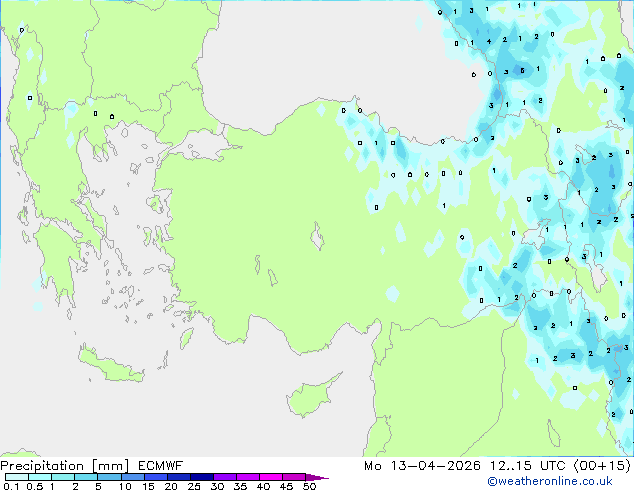Click the UTC (00+15) forecast time label
Screen dimensions: 634x490
click(581, 466)
